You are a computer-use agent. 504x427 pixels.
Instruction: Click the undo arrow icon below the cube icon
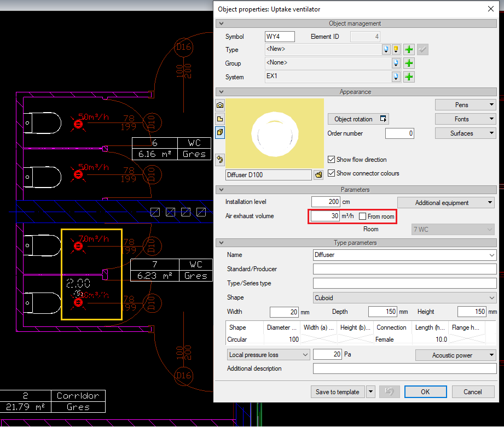(219, 160)
